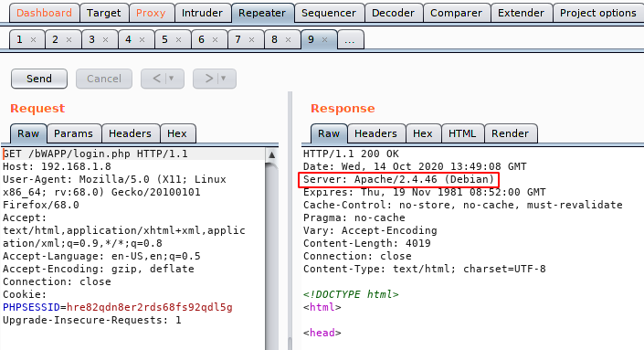This screenshot has width=644, height=350.
Task: Close Repeater sub-tab 8
Action: (x=289, y=40)
